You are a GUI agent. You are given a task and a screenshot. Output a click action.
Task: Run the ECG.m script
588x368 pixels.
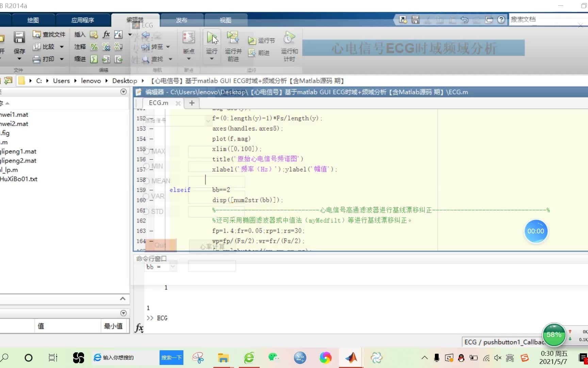[211, 37]
